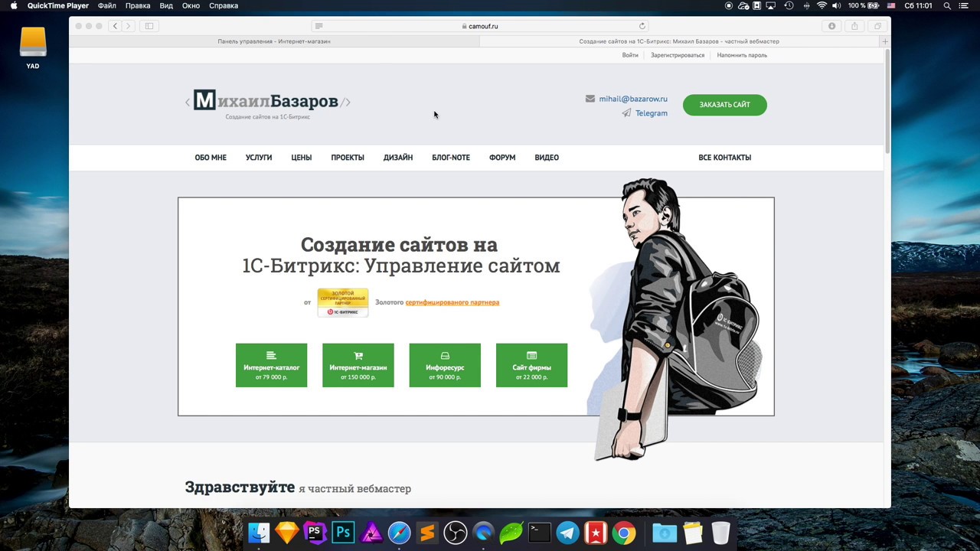Image resolution: width=980 pixels, height=551 pixels.
Task: Click the Safari compass Dock icon
Action: (399, 533)
